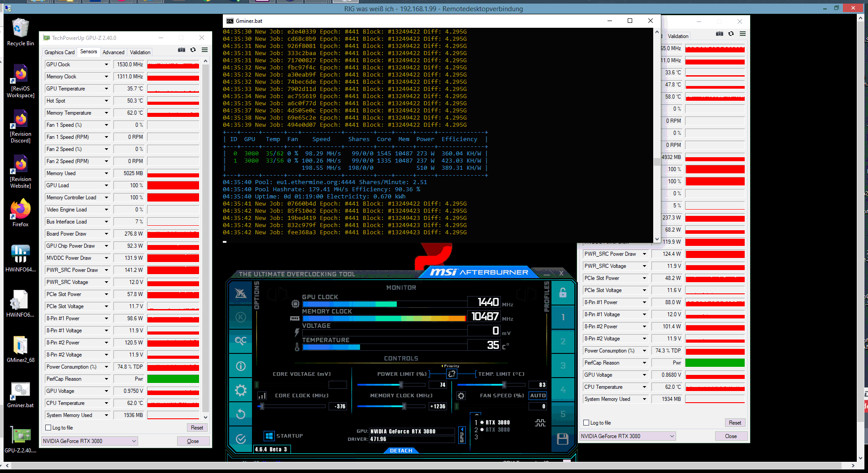This screenshot has width=868, height=473.
Task: Open the Hot Spot sensor dropdown arrow
Action: [x=106, y=101]
